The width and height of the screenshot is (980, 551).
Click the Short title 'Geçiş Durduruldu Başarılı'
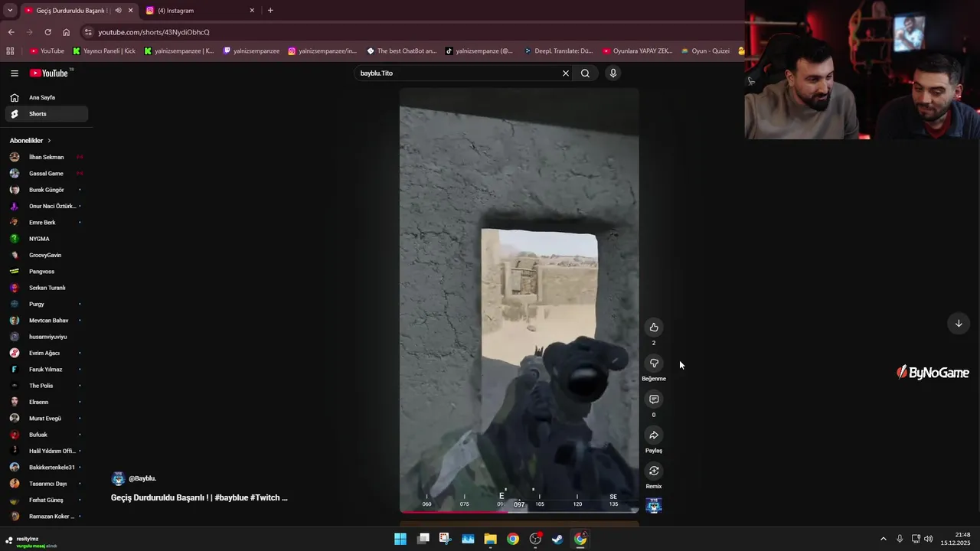coord(199,497)
